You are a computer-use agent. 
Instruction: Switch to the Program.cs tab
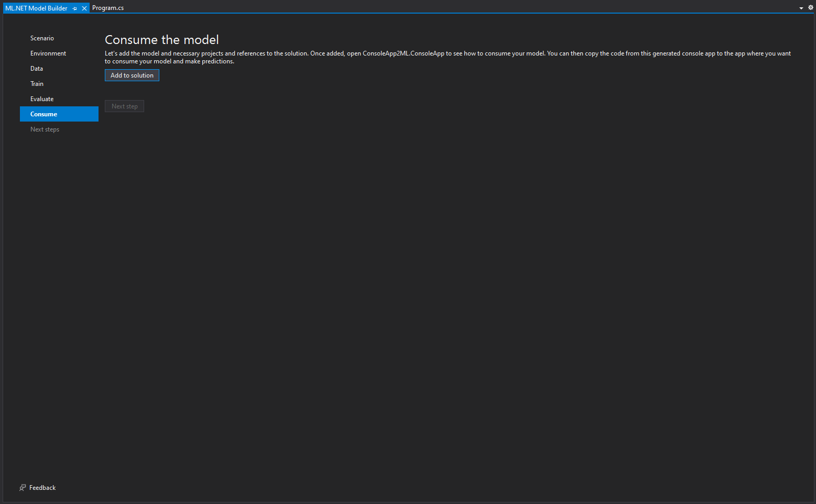pyautogui.click(x=108, y=8)
